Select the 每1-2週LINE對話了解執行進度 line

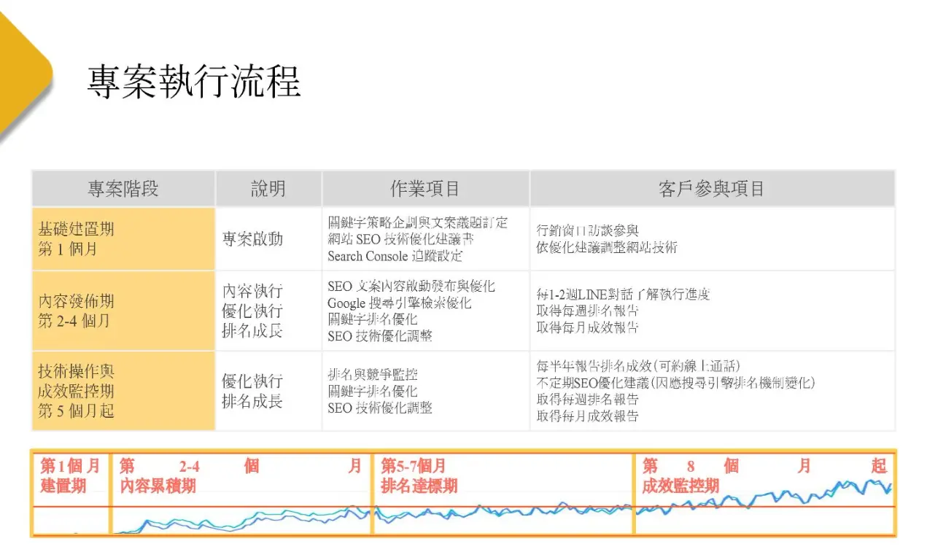click(623, 294)
